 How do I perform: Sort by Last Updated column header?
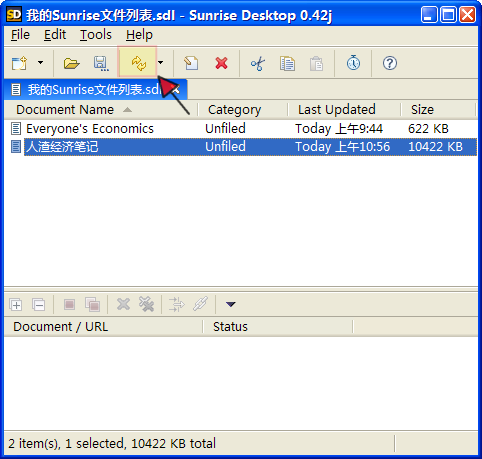pos(344,110)
